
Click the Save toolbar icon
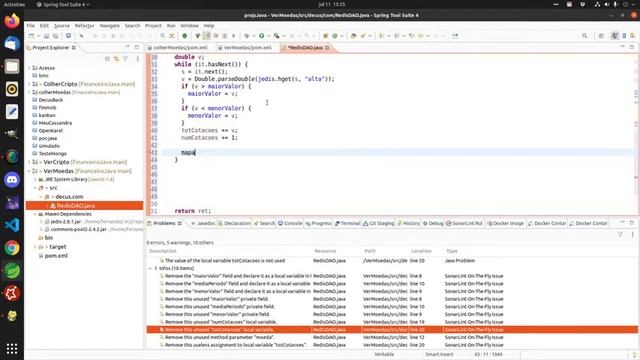[x=47, y=36]
